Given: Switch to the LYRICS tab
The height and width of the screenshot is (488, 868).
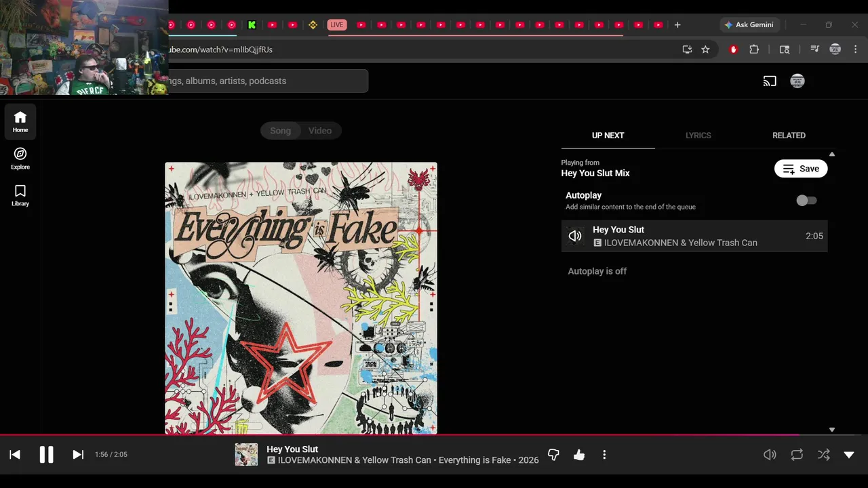Looking at the screenshot, I should [698, 136].
